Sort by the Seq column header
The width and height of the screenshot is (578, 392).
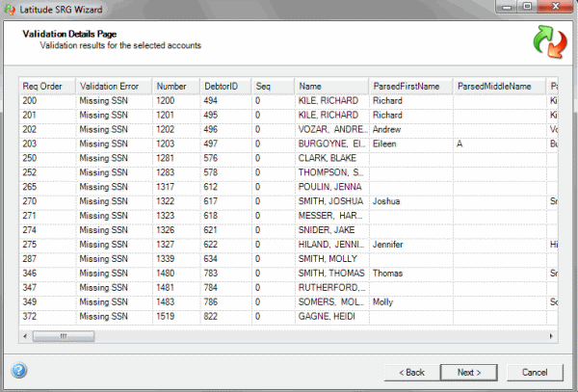pos(274,87)
